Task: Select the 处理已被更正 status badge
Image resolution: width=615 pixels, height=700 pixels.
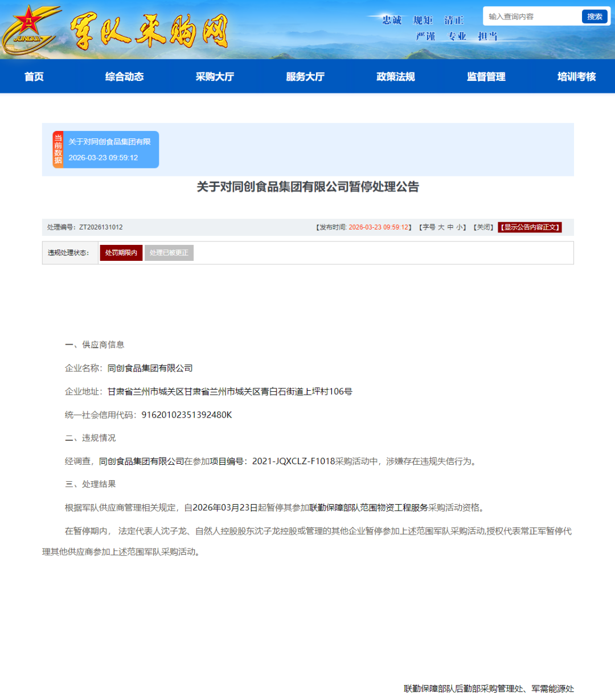Action: tap(169, 252)
